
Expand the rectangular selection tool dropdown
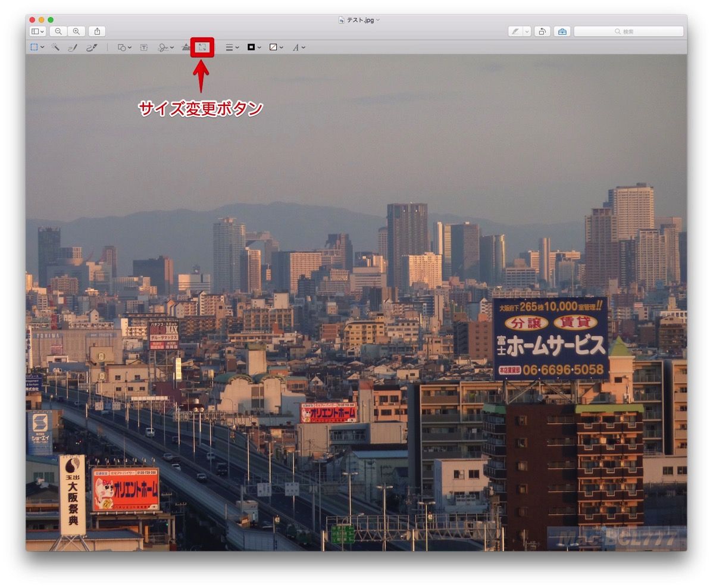pos(41,47)
